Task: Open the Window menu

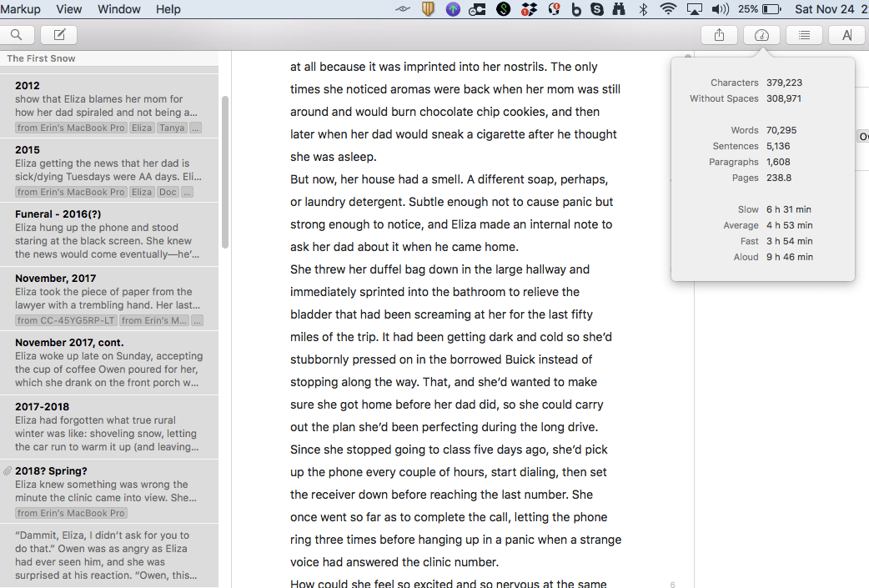Action: pos(119,9)
